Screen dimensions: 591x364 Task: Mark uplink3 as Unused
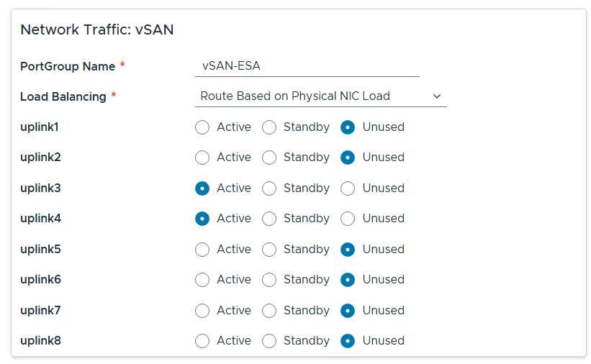point(348,188)
